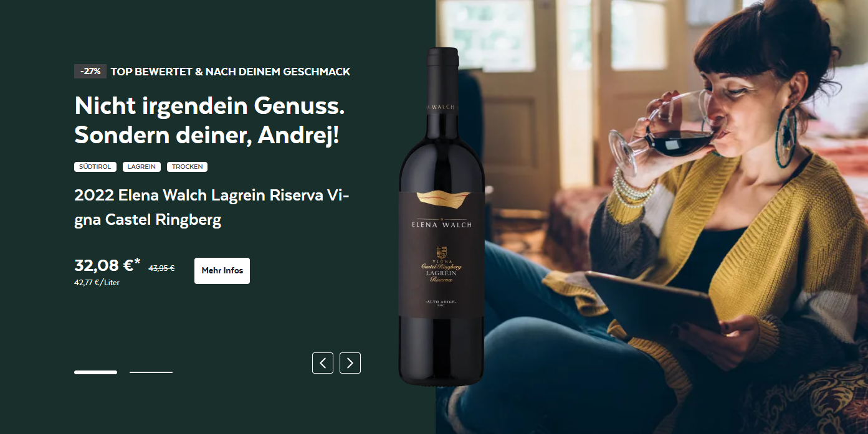Screen dimensions: 868x434
Task: Click the TOP BEWERTET & NACH DEINEM GESCHMACK label
Action: click(x=231, y=72)
